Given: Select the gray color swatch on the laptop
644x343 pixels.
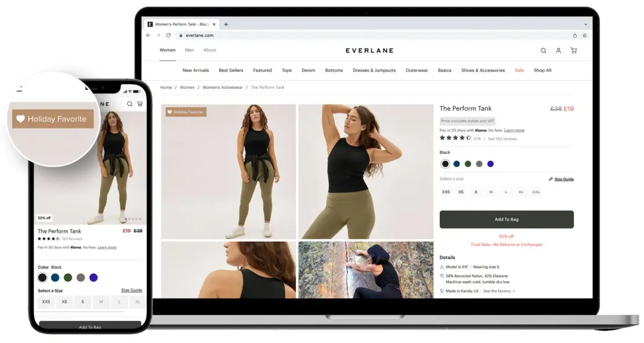Looking at the screenshot, I should tap(479, 164).
